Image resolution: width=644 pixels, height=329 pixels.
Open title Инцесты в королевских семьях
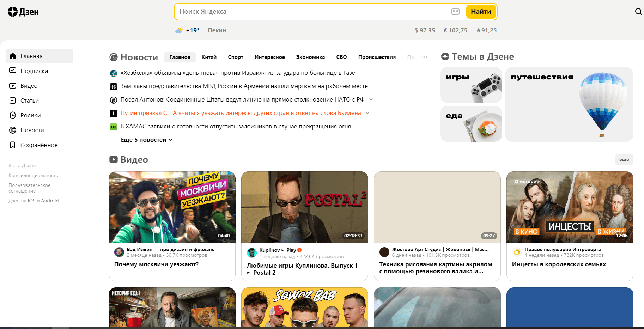click(x=559, y=264)
